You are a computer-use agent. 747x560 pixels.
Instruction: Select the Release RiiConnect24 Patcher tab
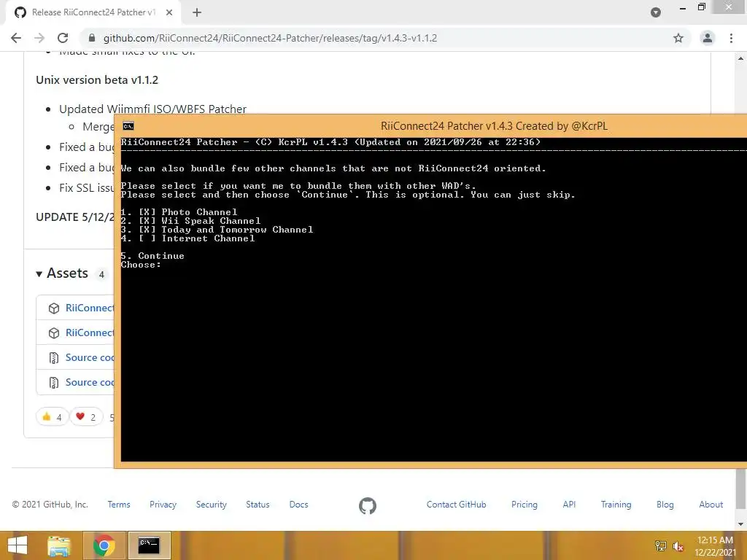coord(93,12)
